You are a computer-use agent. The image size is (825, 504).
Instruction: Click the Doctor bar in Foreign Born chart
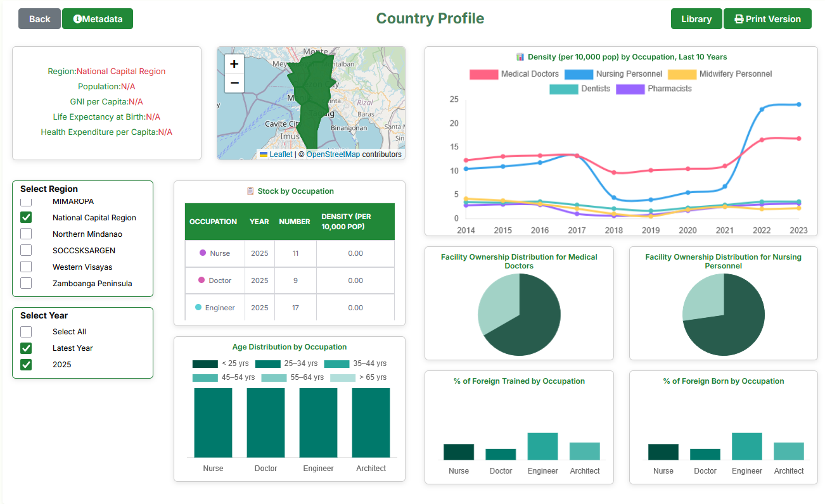coord(705,454)
